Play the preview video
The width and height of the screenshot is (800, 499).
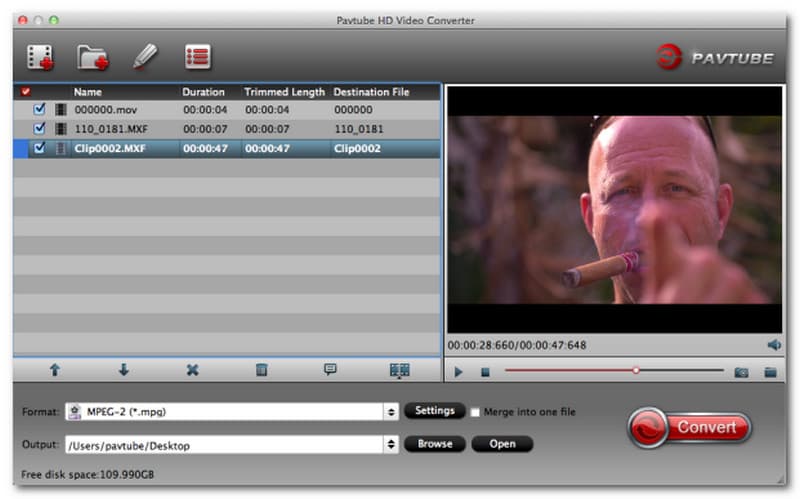(x=458, y=372)
